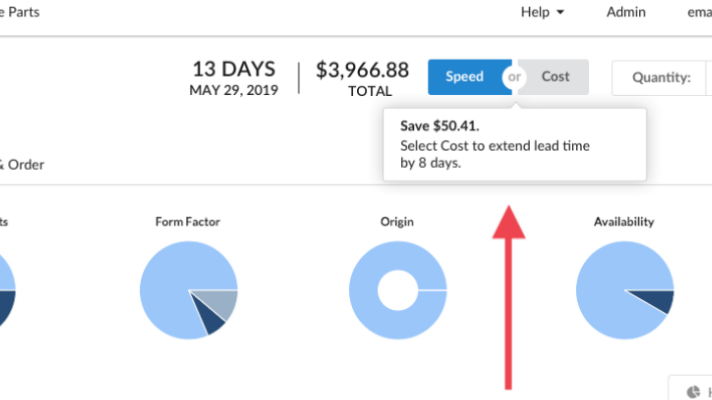Click the Quantity input field

tap(708, 77)
